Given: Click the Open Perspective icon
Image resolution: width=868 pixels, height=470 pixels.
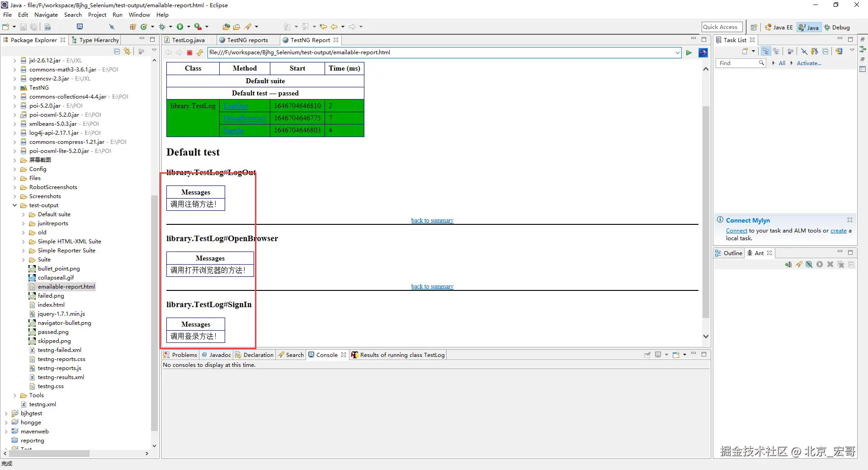Looking at the screenshot, I should (754, 27).
